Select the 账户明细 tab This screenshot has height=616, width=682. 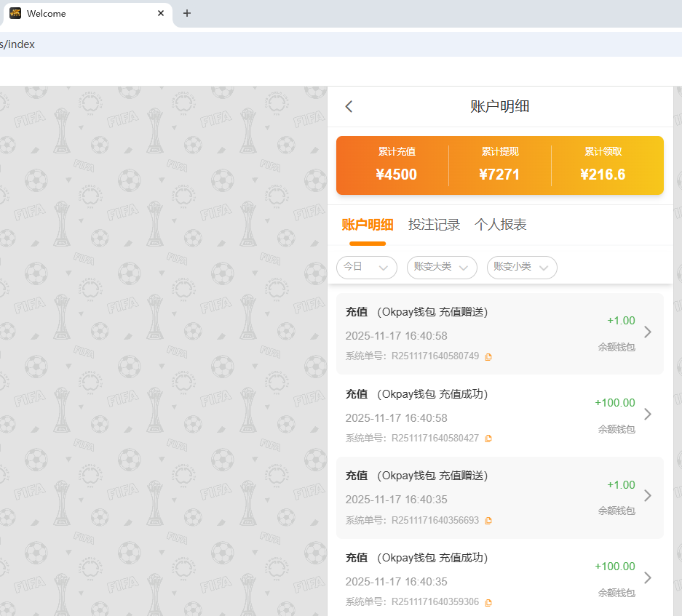[368, 225]
